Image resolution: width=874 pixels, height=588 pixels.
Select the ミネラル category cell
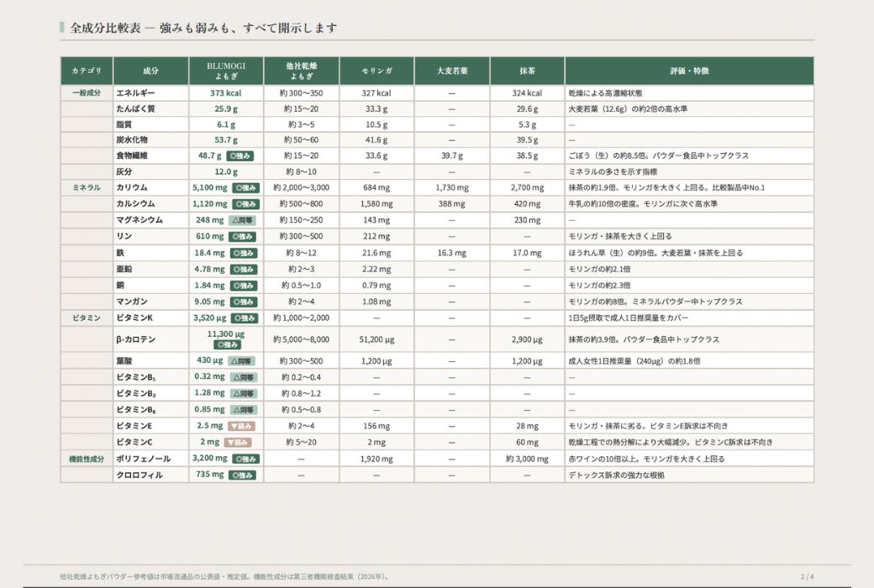(x=87, y=188)
